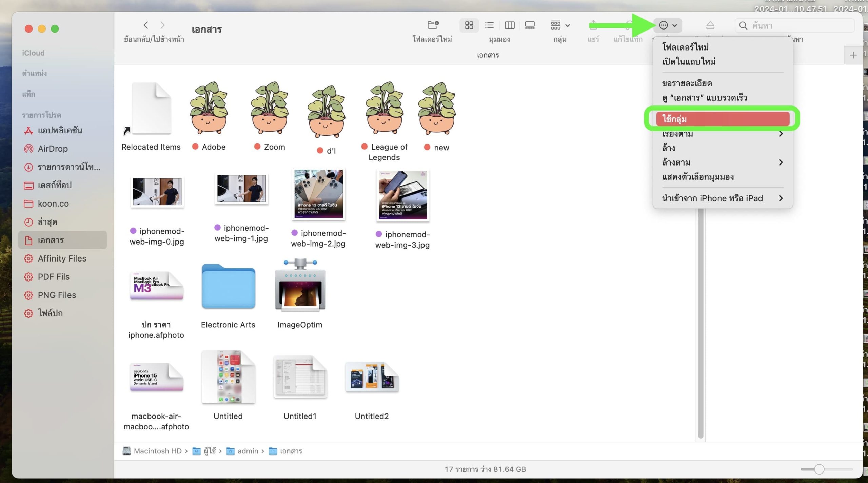The width and height of the screenshot is (868, 483).
Task: Open the ellipsis action menu button
Action: [667, 25]
